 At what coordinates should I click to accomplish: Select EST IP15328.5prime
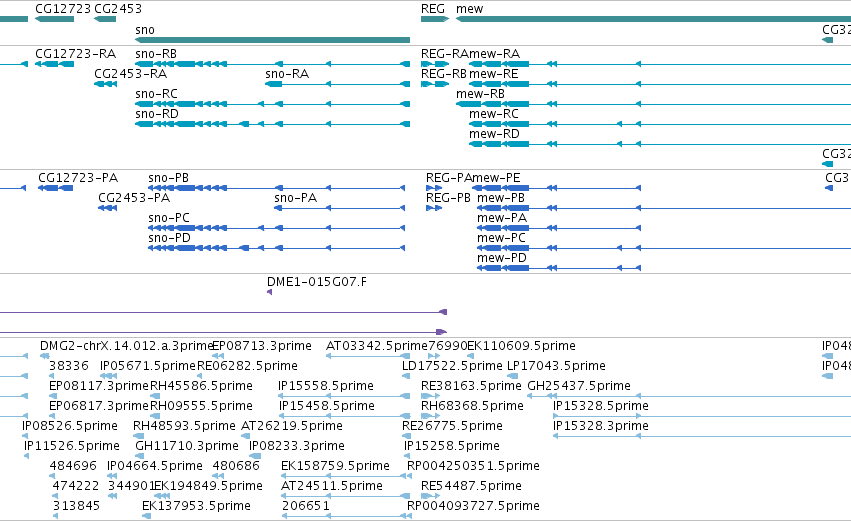[x=702, y=416]
